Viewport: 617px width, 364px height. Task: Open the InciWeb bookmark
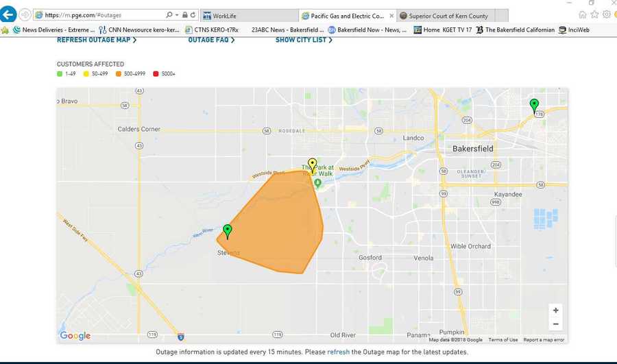click(x=574, y=29)
